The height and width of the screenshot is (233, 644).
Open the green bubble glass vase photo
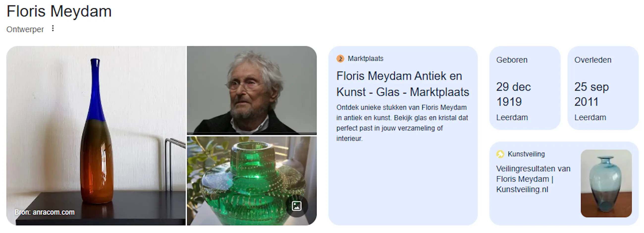click(x=252, y=181)
